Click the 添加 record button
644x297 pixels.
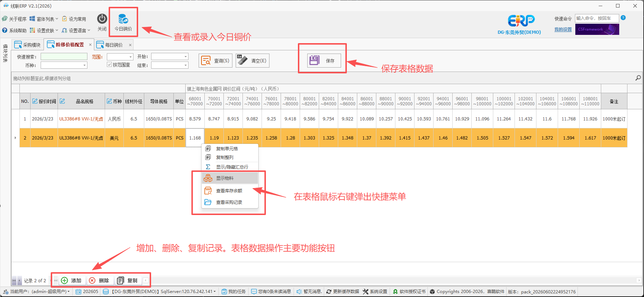72,280
